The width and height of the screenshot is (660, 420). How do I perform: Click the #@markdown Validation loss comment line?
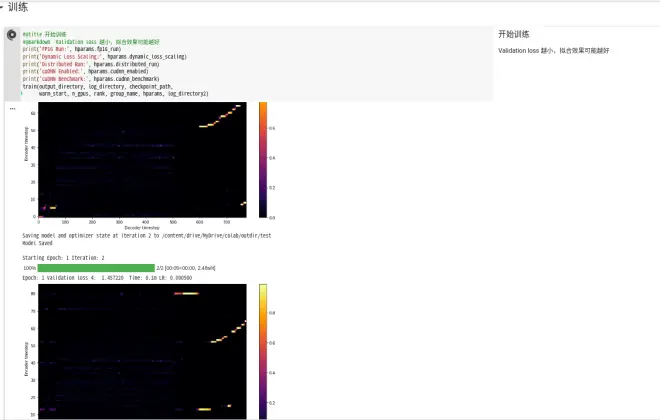91,42
